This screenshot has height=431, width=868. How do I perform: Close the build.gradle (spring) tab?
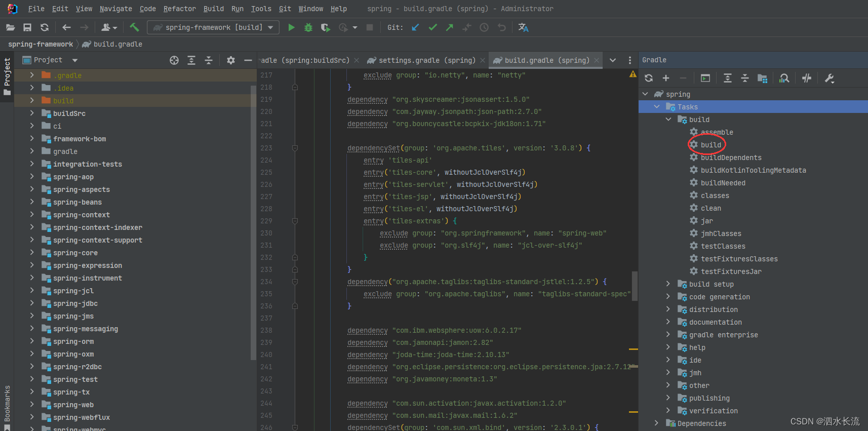(x=597, y=60)
